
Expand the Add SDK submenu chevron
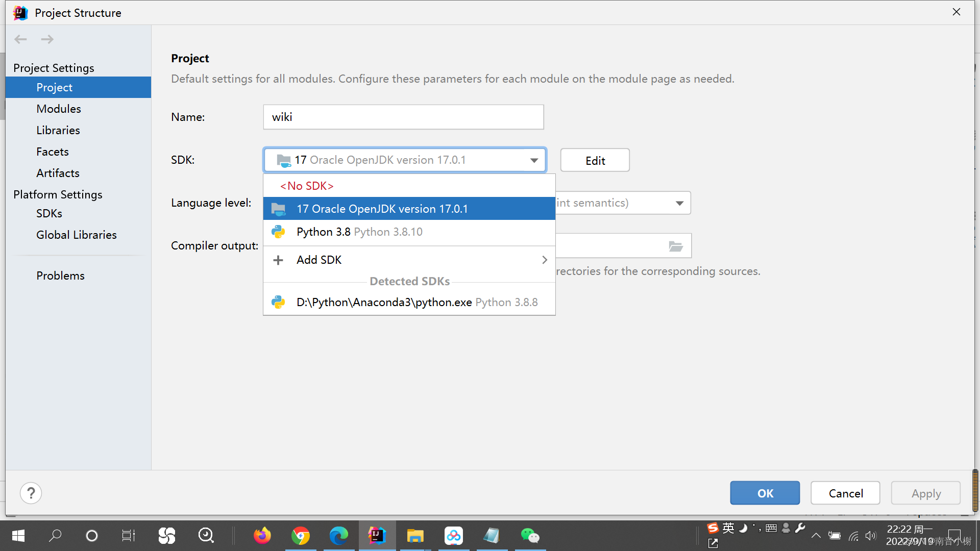(x=545, y=260)
